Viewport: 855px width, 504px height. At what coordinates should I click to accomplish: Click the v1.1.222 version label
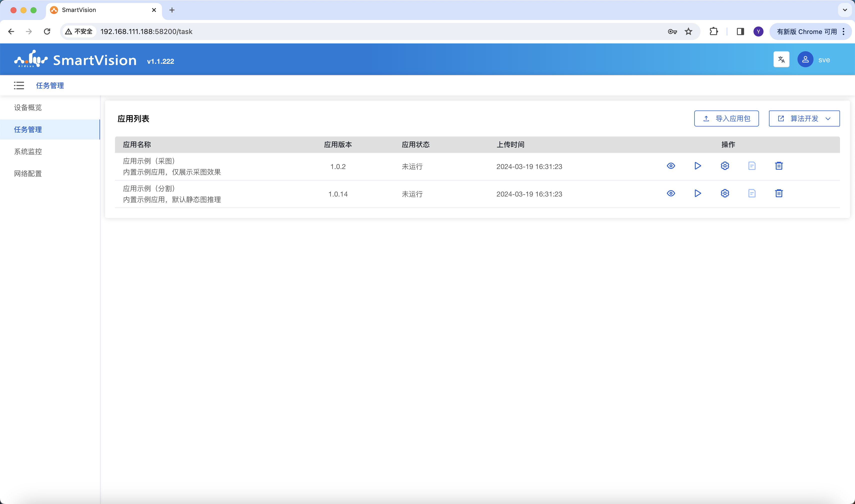coord(160,61)
